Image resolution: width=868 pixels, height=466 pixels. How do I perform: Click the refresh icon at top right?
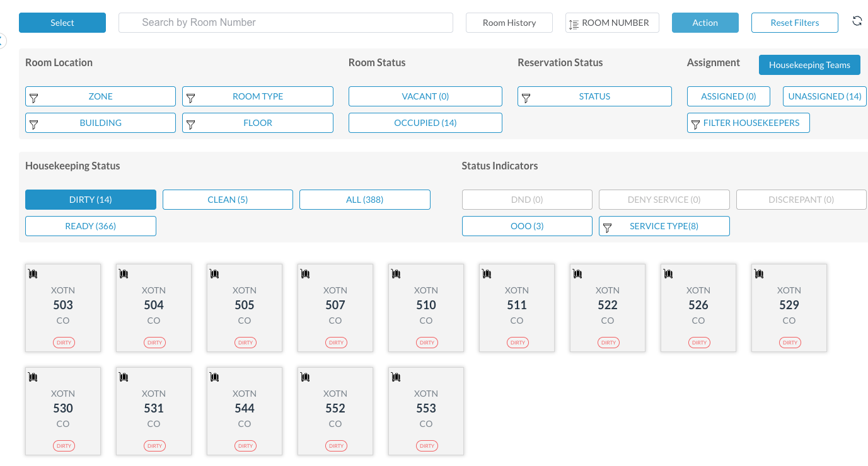pyautogui.click(x=857, y=21)
